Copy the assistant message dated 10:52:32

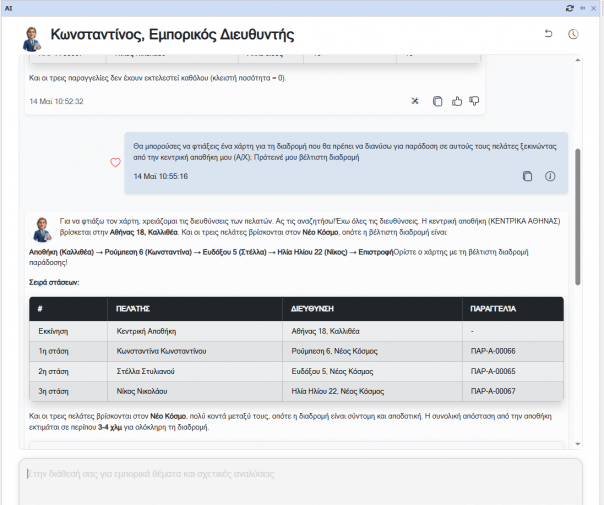click(437, 101)
